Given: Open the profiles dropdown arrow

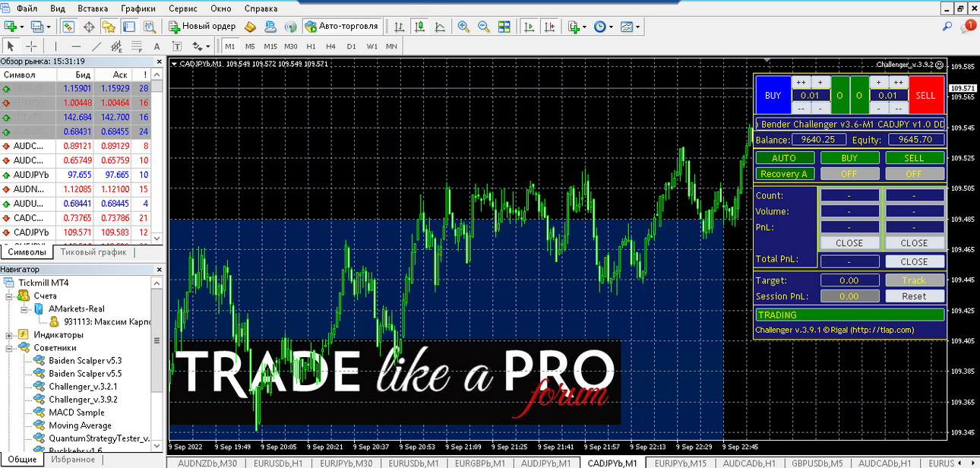Looking at the screenshot, I should (47, 27).
